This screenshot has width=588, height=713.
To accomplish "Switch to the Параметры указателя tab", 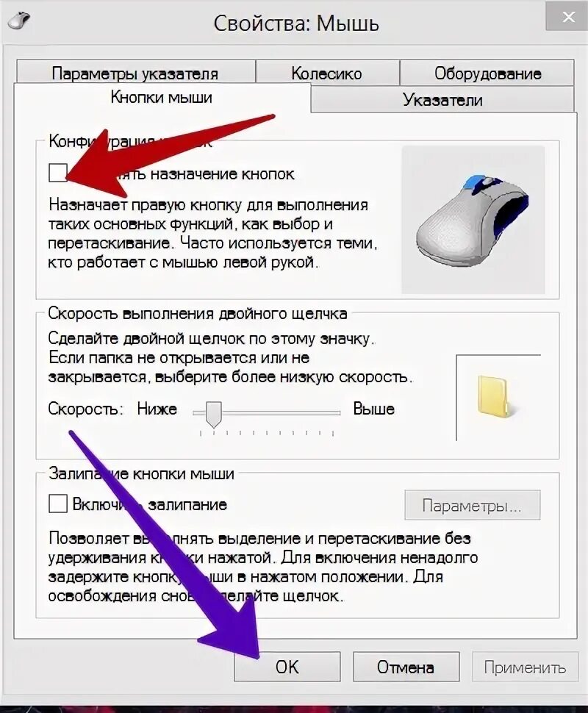I will click(x=135, y=73).
